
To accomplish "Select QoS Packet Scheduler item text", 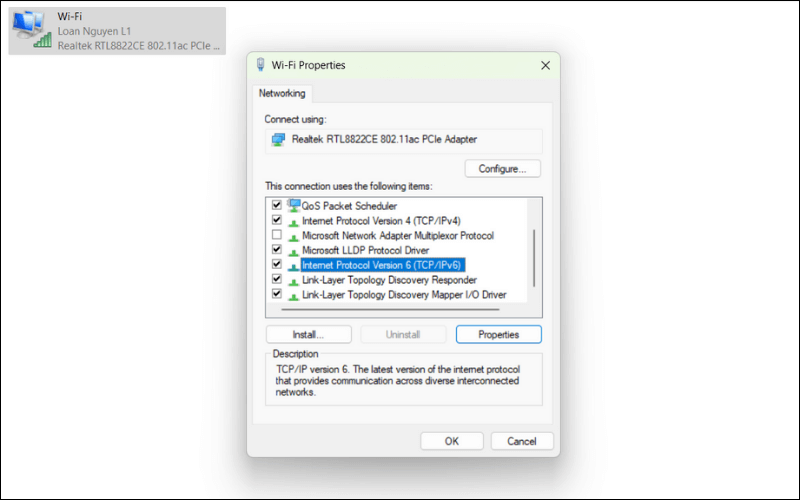I will coord(349,206).
